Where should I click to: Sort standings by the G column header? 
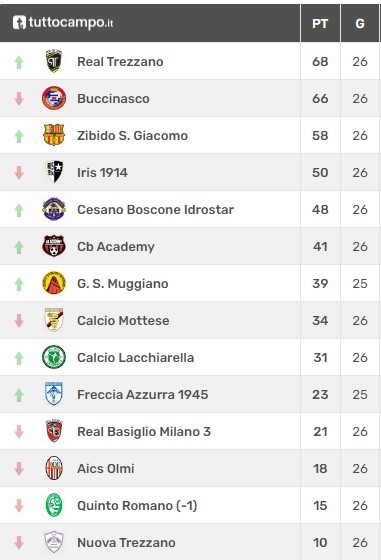click(x=360, y=24)
